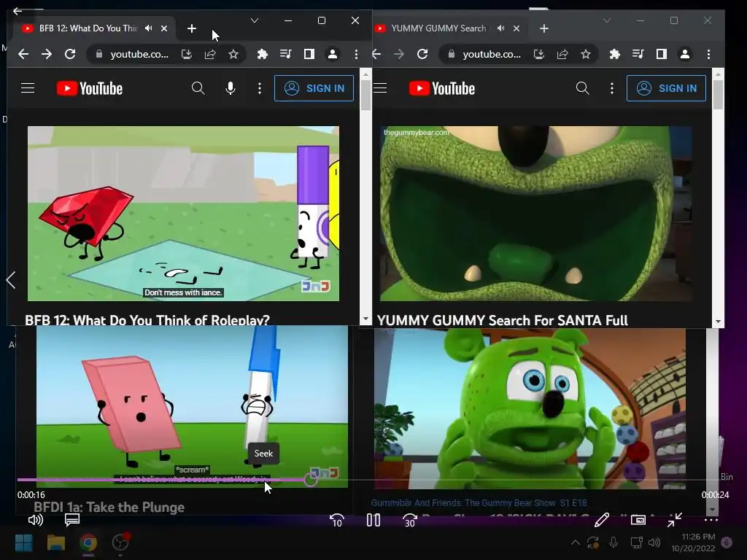This screenshot has height=560, width=747.
Task: Open tab search chevron in left window
Action: point(255,20)
